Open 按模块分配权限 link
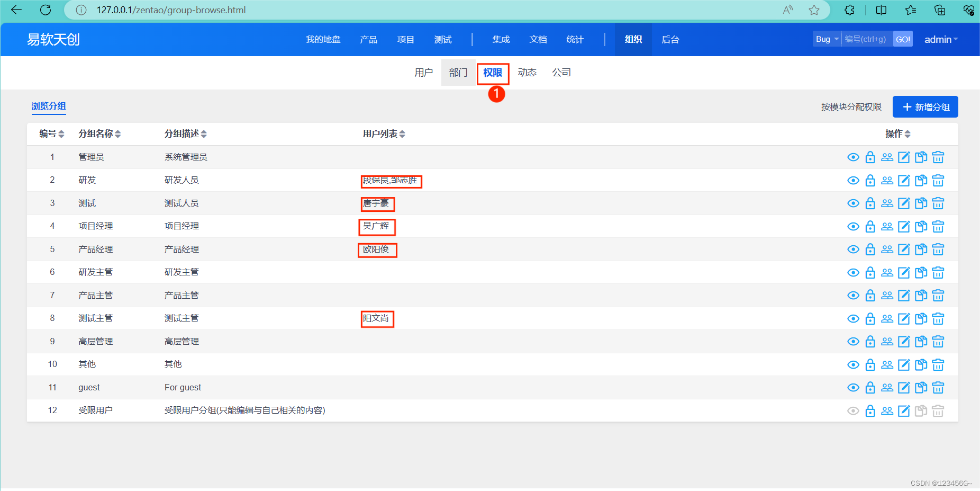Viewport: 980px width, 491px height. coord(851,107)
